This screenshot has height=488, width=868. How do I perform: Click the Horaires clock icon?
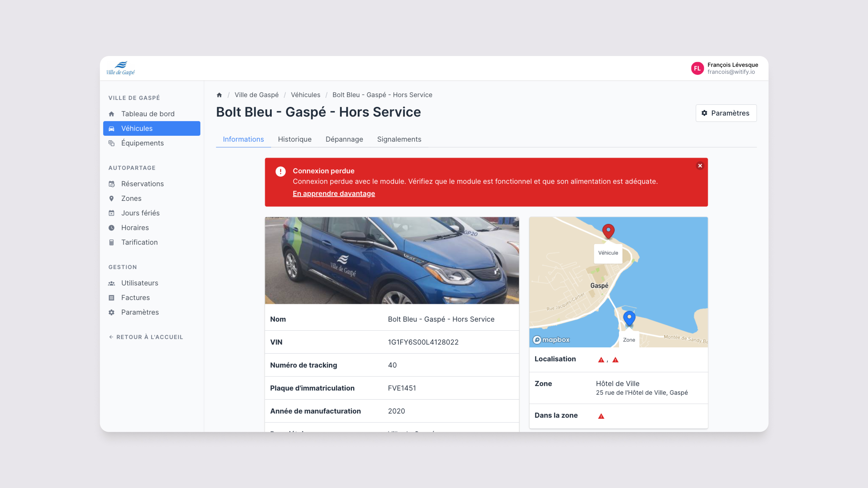coord(111,227)
